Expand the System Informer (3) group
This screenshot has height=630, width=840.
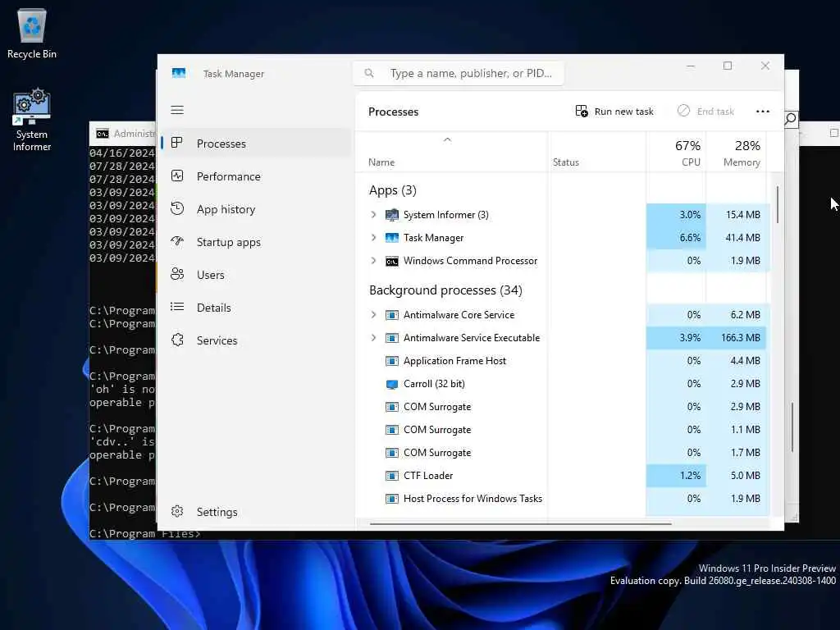(373, 214)
